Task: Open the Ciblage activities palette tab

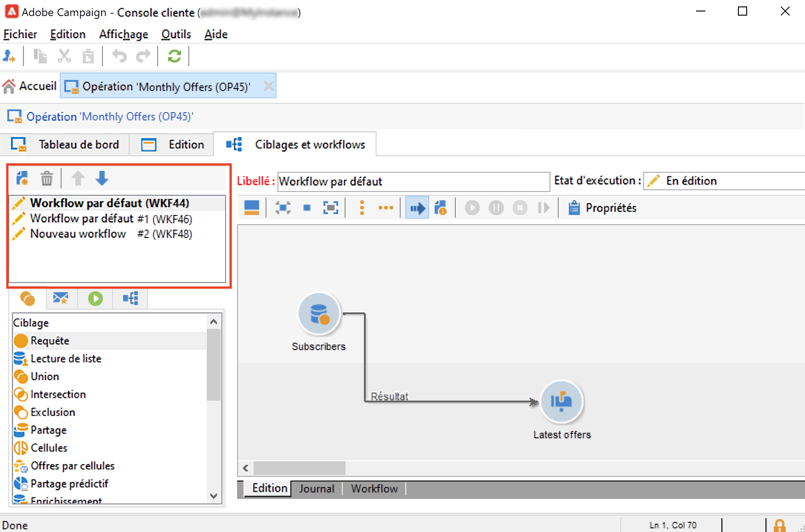Action: click(x=28, y=299)
